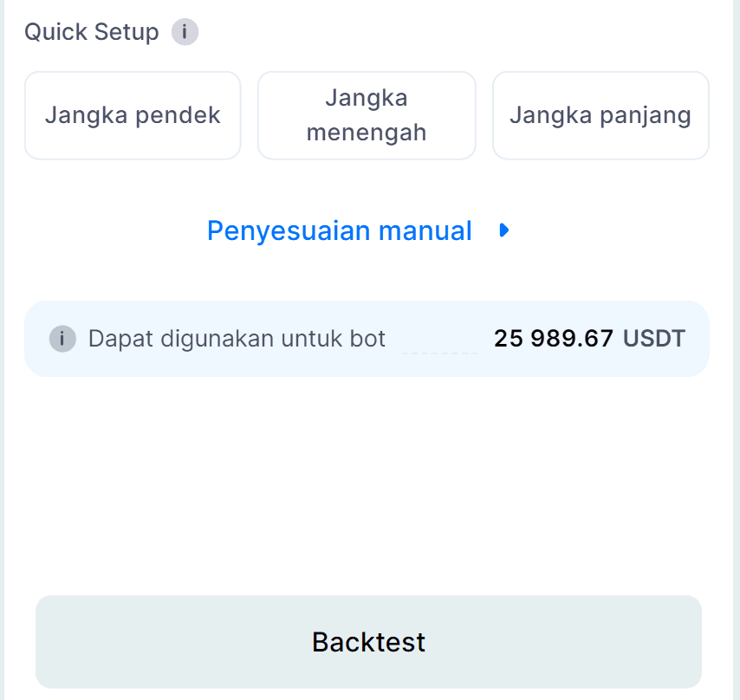The height and width of the screenshot is (700, 740).
Task: Click the blue triangle arrow icon
Action: 504,231
